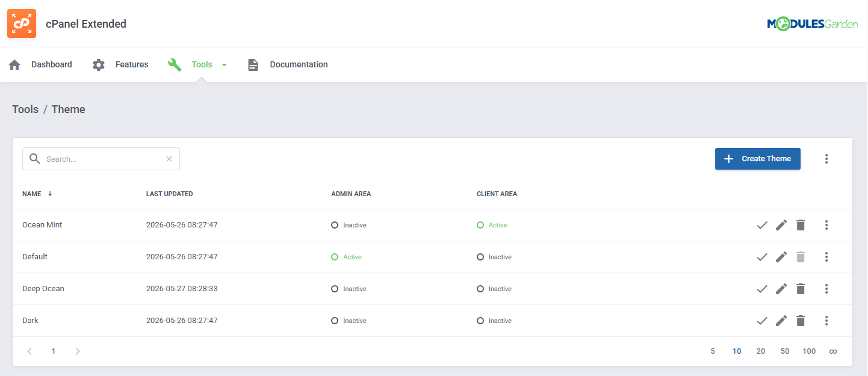Click the Admin Area column header
This screenshot has height=376, width=868.
point(351,194)
